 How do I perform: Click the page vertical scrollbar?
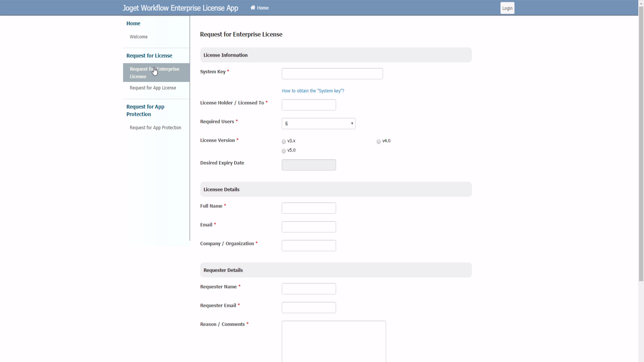point(641,144)
